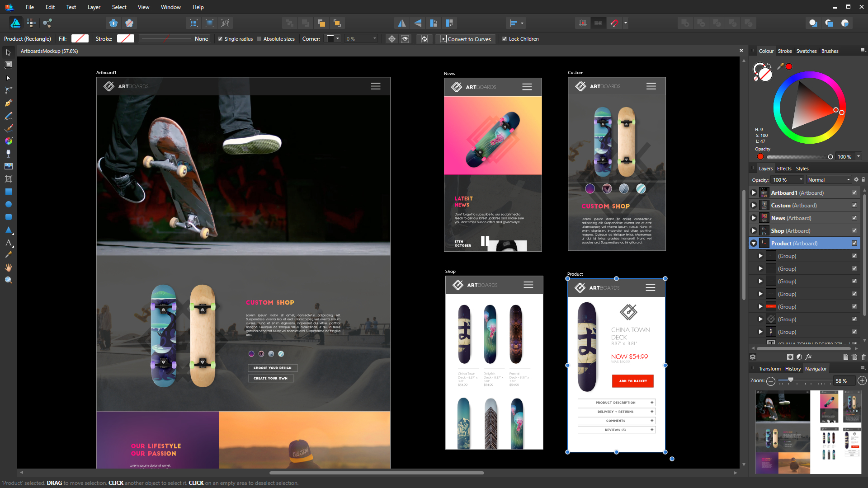The height and width of the screenshot is (488, 868).
Task: Switch to Pixel persona
Action: point(31,23)
